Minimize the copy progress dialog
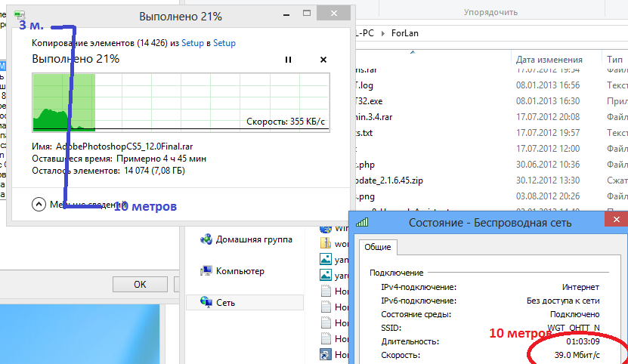628x364 pixels. click(x=286, y=14)
